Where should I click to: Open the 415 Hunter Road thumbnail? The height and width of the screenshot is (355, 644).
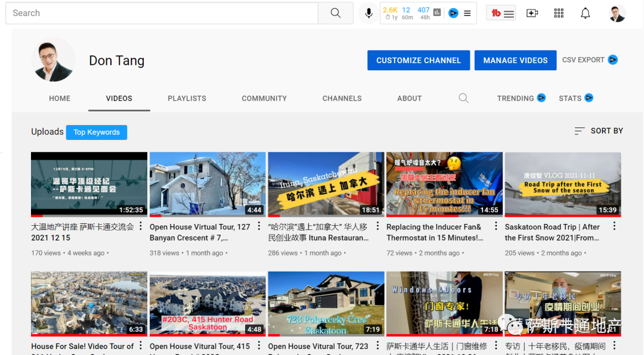(208, 304)
